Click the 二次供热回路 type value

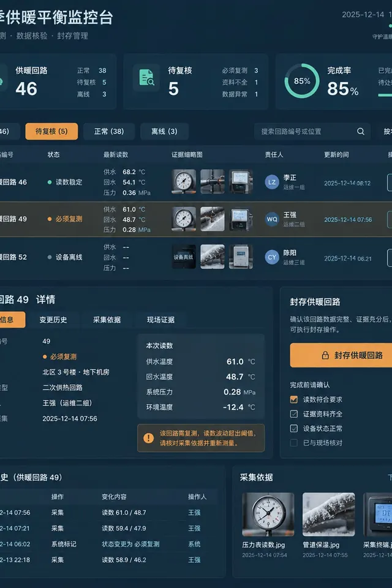coord(62,388)
